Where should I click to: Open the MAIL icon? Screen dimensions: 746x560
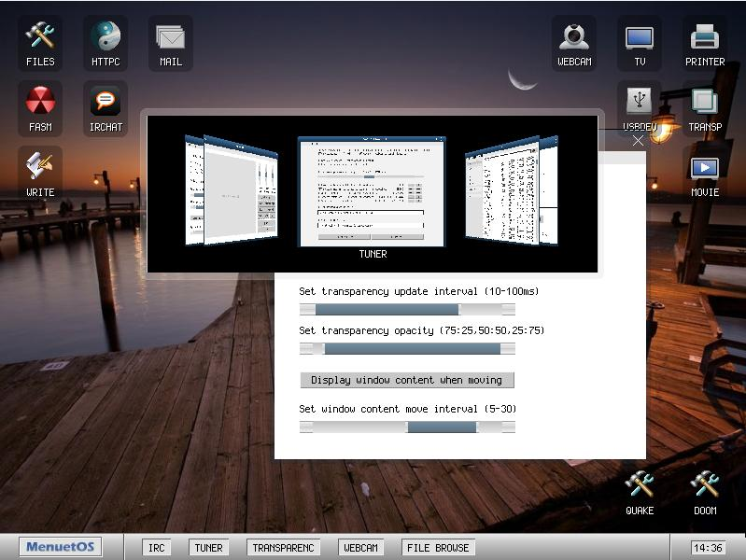pyautogui.click(x=171, y=43)
